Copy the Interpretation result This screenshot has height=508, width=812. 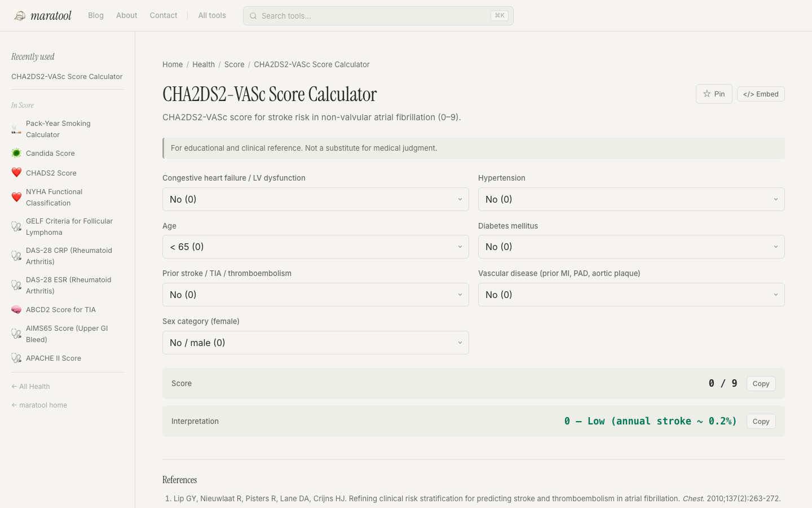(761, 421)
